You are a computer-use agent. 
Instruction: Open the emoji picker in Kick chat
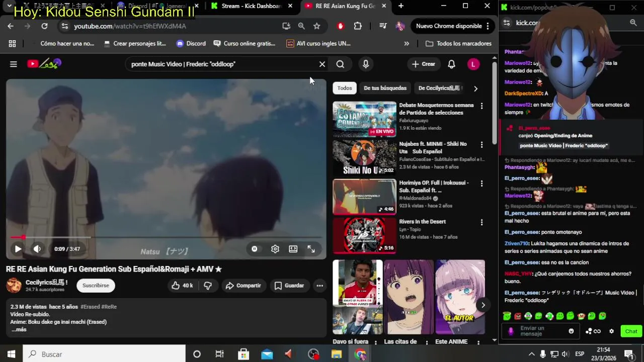click(571, 331)
